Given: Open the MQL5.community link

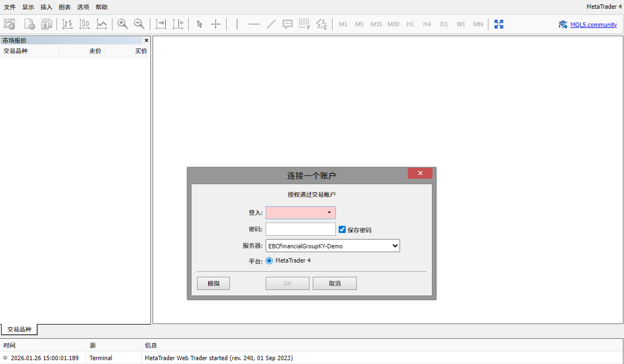Looking at the screenshot, I should coord(593,25).
